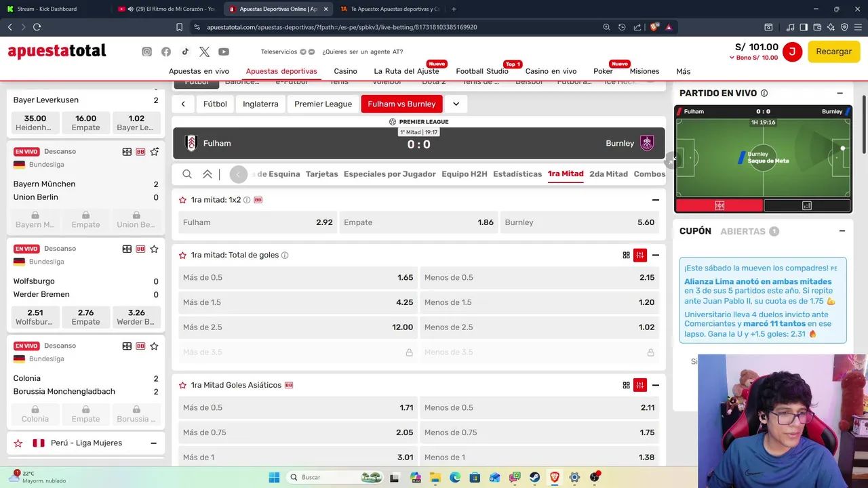
Task: Open Casino in the main menu
Action: pyautogui.click(x=346, y=71)
